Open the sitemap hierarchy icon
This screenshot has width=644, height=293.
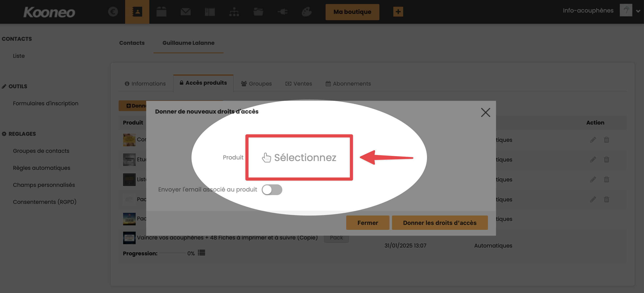pyautogui.click(x=234, y=12)
